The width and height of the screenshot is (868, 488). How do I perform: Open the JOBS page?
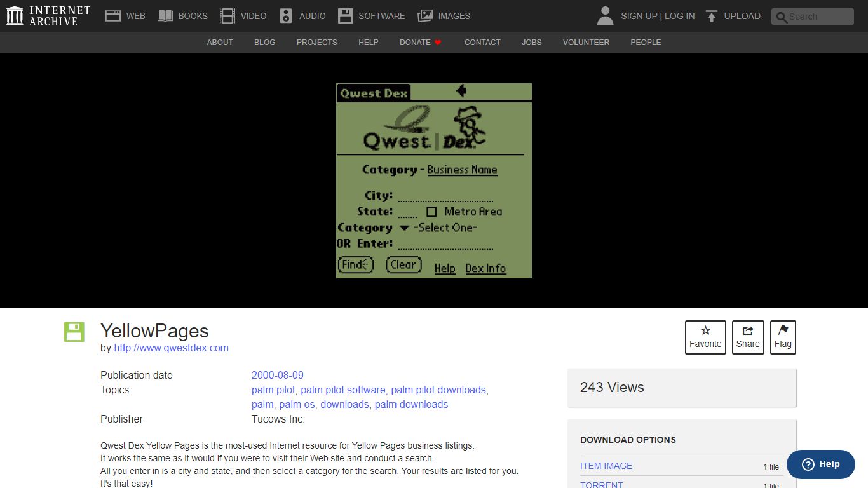(532, 43)
